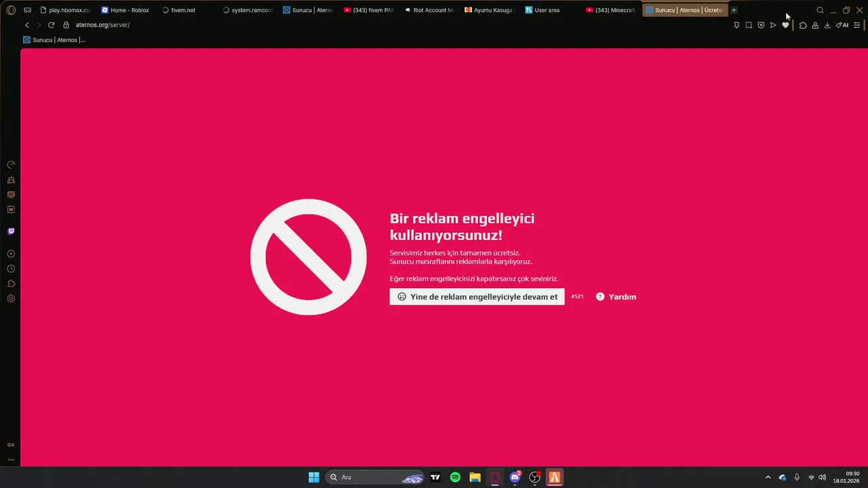Image resolution: width=868 pixels, height=488 pixels.
Task: Open the easy setup menu icon
Action: pos(856,25)
